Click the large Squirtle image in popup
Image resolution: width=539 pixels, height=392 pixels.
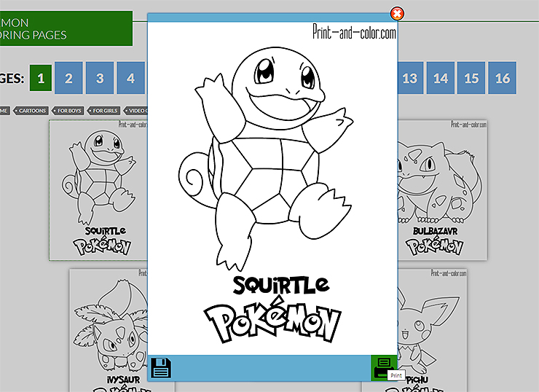pos(272,189)
